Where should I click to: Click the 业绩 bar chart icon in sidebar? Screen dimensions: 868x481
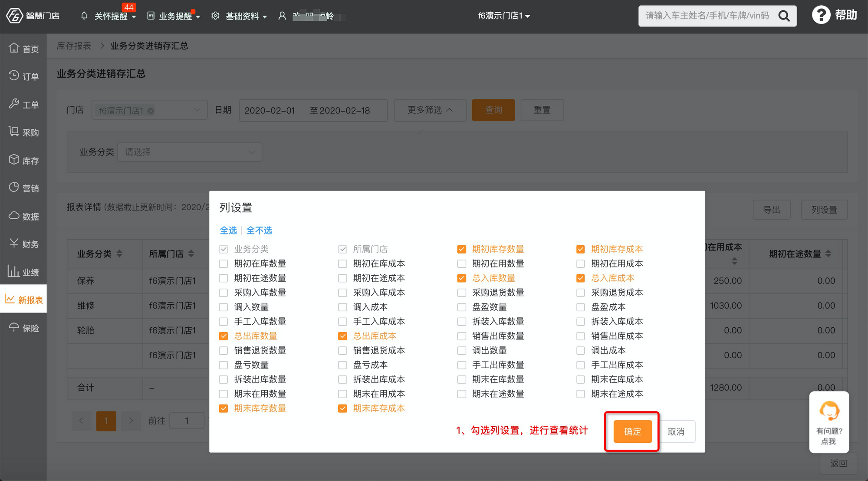point(13,271)
